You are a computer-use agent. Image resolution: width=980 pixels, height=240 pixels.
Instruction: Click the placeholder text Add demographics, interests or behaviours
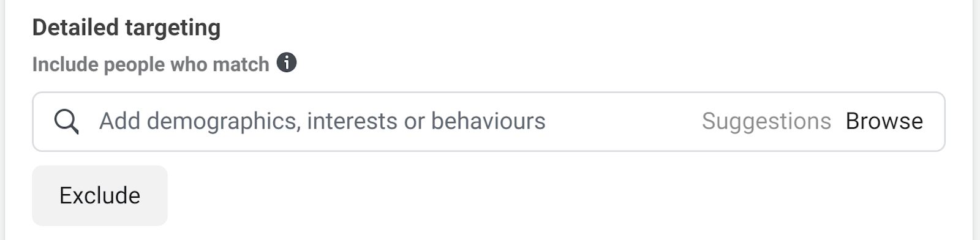[x=322, y=121]
